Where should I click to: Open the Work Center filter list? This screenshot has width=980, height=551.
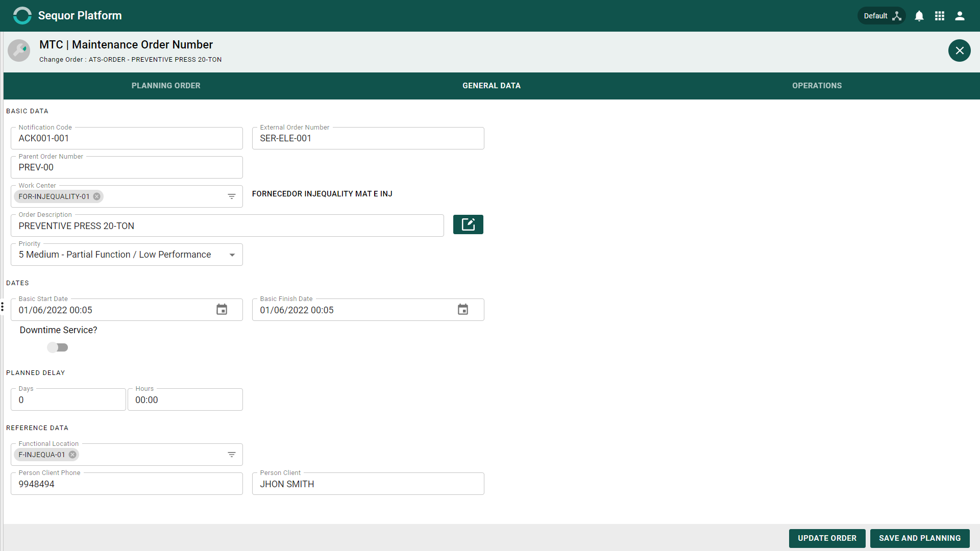(232, 196)
